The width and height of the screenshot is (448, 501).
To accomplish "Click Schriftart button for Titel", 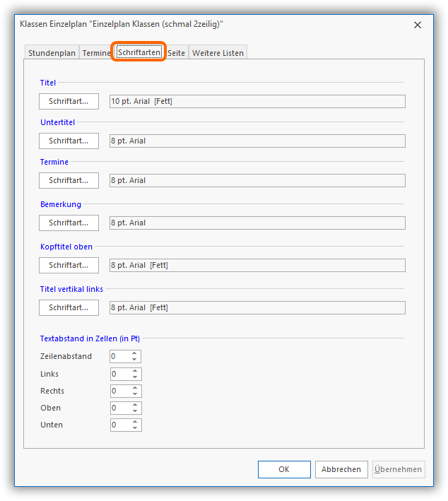I will pyautogui.click(x=69, y=101).
